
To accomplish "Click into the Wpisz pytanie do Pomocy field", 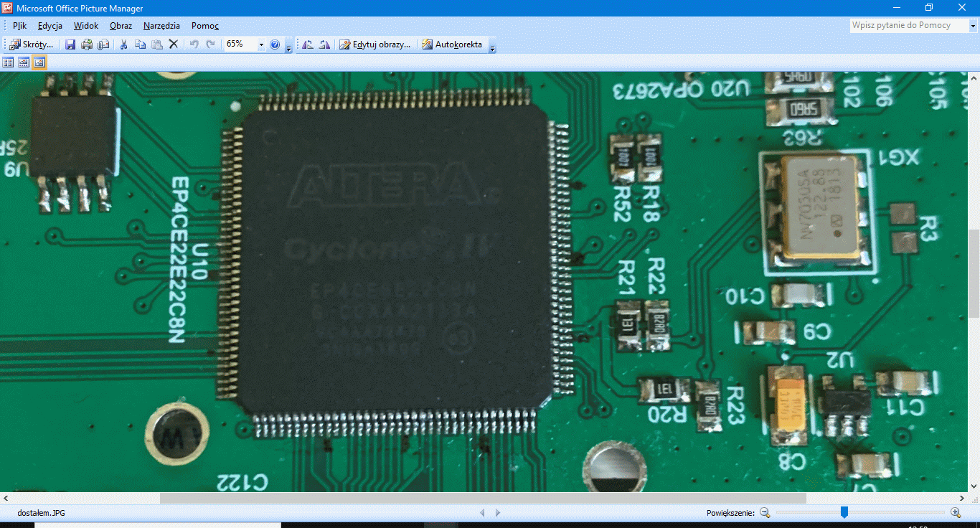I will point(908,26).
